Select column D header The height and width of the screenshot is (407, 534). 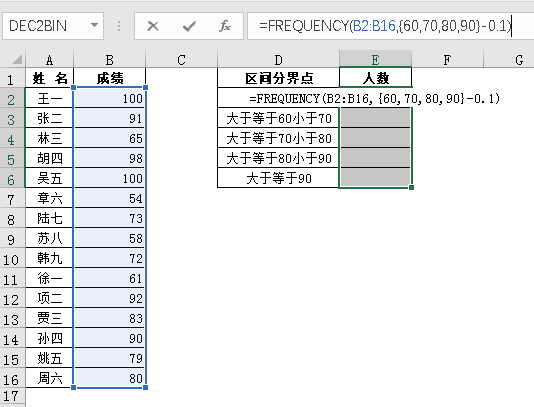coord(278,60)
